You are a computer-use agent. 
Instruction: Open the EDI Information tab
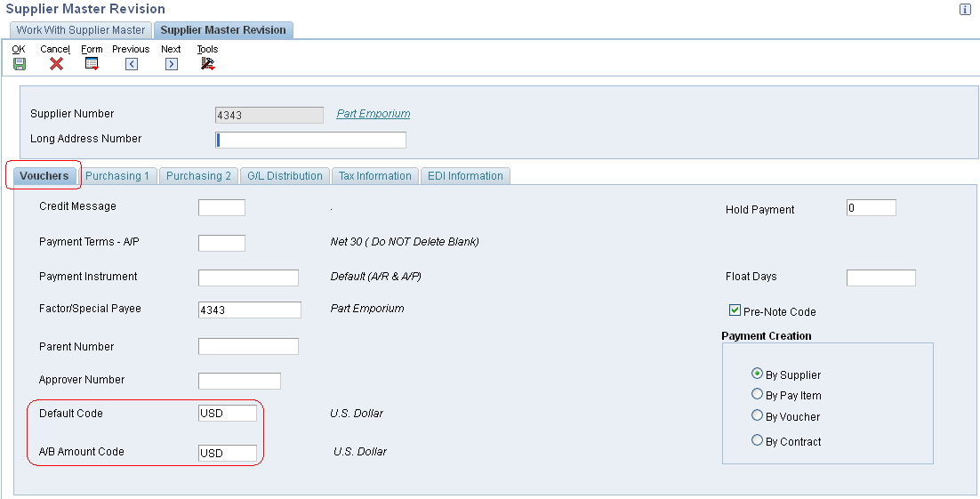(x=465, y=176)
